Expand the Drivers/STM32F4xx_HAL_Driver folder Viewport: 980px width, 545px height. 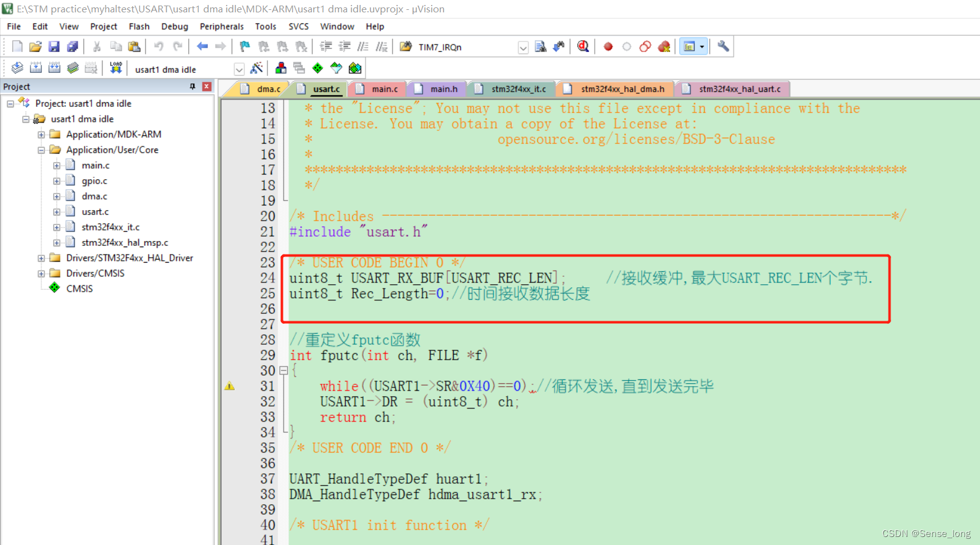tap(41, 258)
